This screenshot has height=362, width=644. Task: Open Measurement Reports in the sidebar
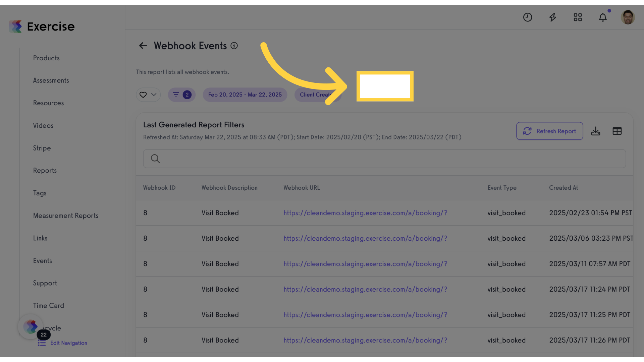tap(66, 216)
